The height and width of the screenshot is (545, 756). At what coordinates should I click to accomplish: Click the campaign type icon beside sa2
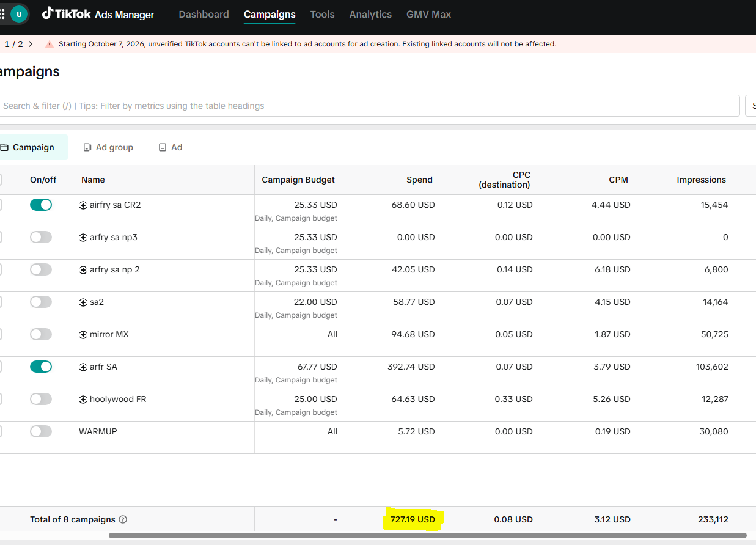[83, 302]
